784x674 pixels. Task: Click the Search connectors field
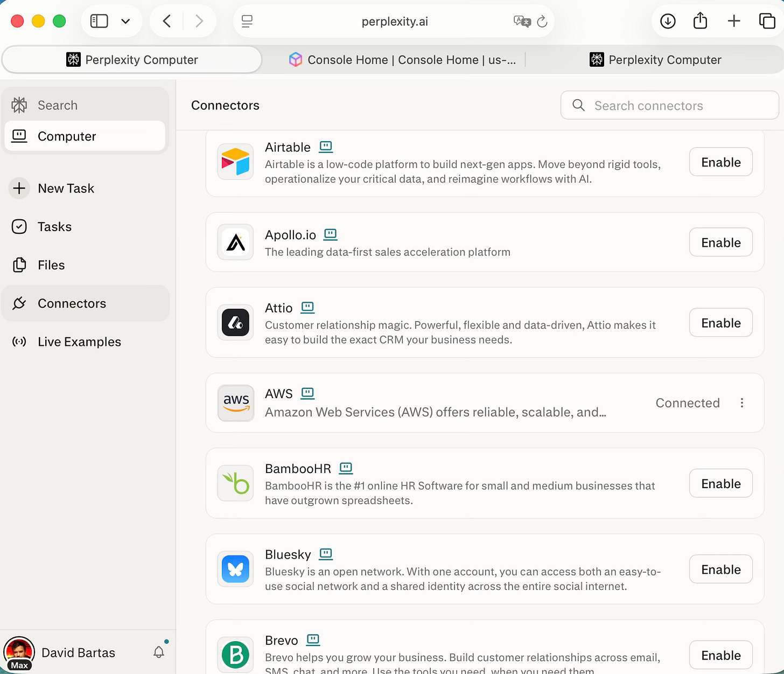point(669,106)
